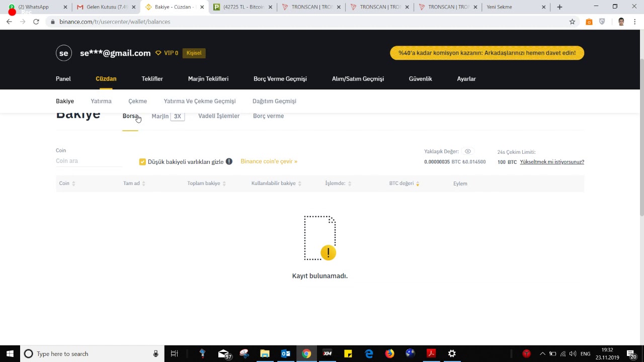
Task: Sort by BTC değeri column
Action: tap(417, 184)
